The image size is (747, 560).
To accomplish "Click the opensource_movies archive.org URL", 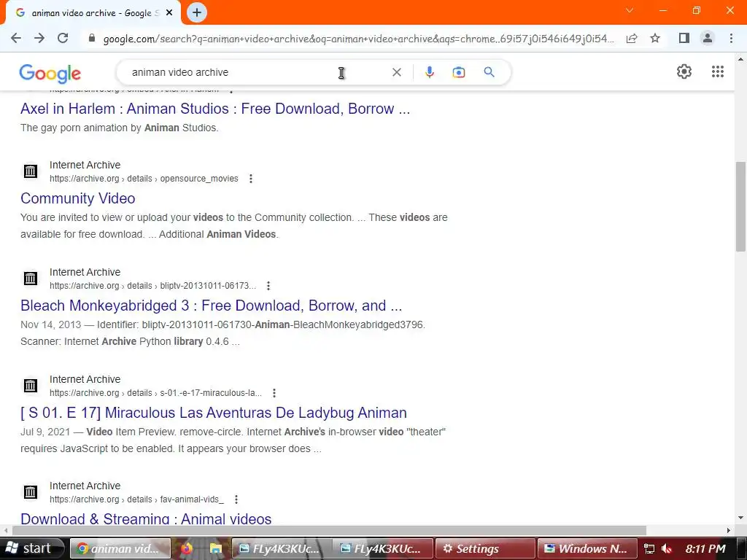I will click(x=144, y=179).
